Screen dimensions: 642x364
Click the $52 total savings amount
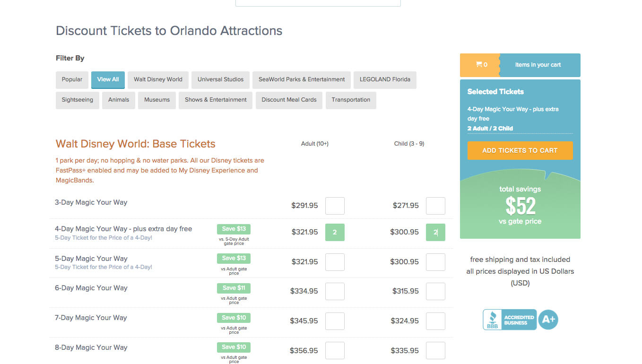tap(521, 206)
